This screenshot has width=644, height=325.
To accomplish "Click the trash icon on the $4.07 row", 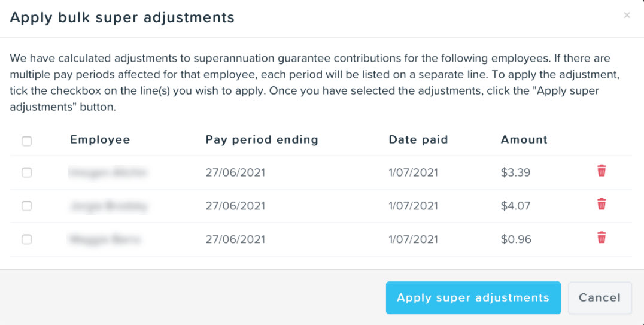I will [602, 204].
